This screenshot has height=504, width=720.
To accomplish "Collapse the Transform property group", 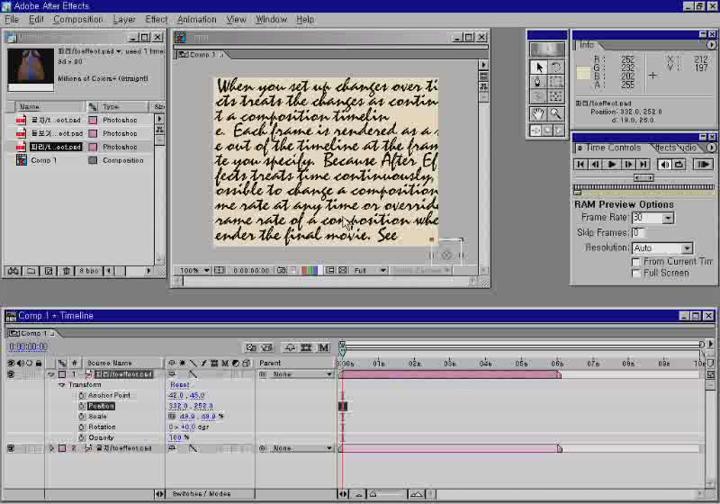I will tap(62, 385).
